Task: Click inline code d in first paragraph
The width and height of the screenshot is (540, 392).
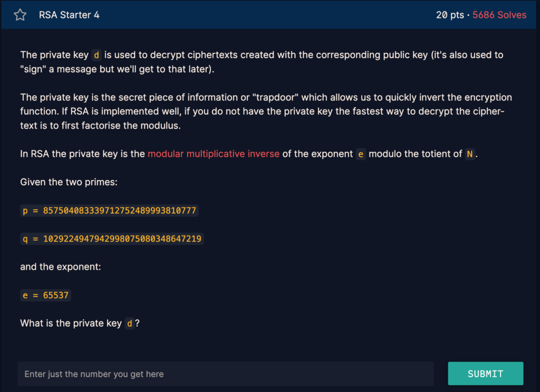Action: 97,55
